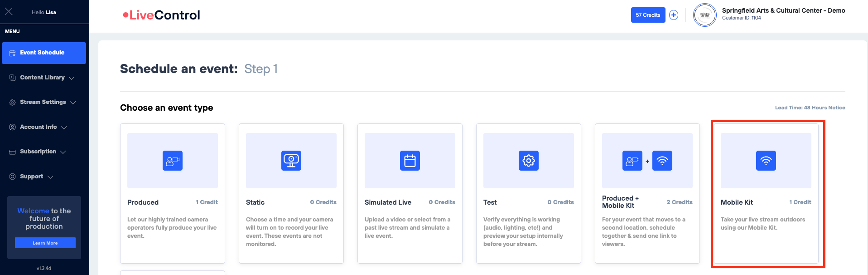Click the Learn More button

(45, 243)
